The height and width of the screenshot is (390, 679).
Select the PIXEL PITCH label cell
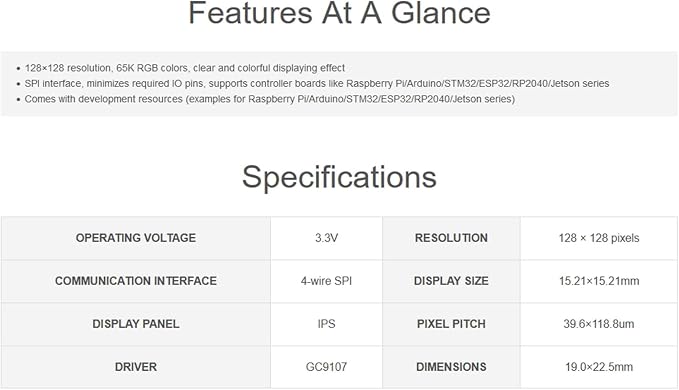tap(451, 324)
